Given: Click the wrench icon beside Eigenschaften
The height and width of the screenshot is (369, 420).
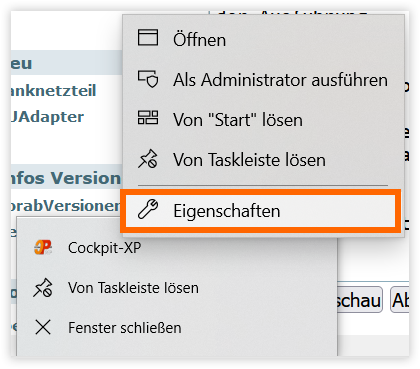Looking at the screenshot, I should click(x=148, y=209).
